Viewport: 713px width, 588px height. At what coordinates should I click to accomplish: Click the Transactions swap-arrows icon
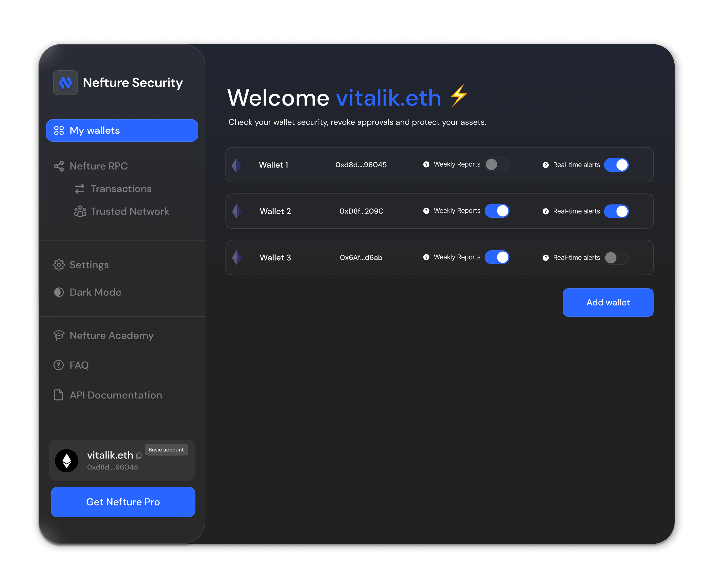(x=80, y=189)
